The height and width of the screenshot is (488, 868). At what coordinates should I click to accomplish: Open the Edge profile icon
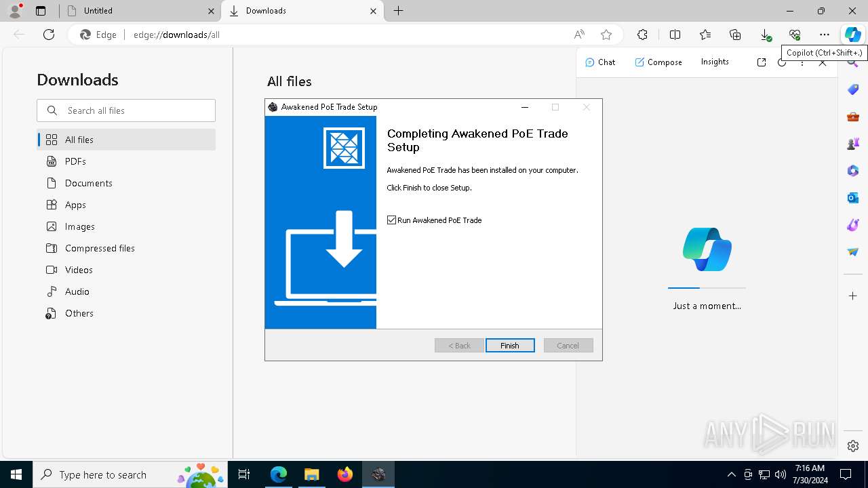[x=15, y=11]
